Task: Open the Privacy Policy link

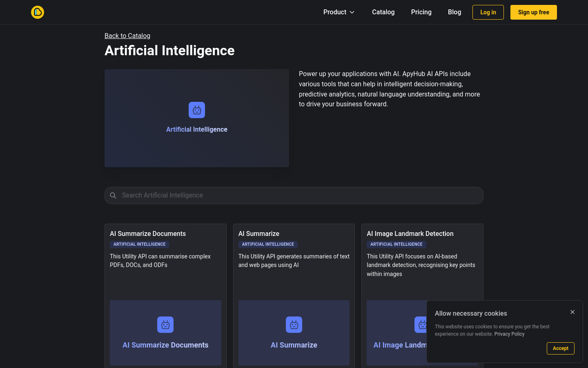Action: tap(509, 334)
